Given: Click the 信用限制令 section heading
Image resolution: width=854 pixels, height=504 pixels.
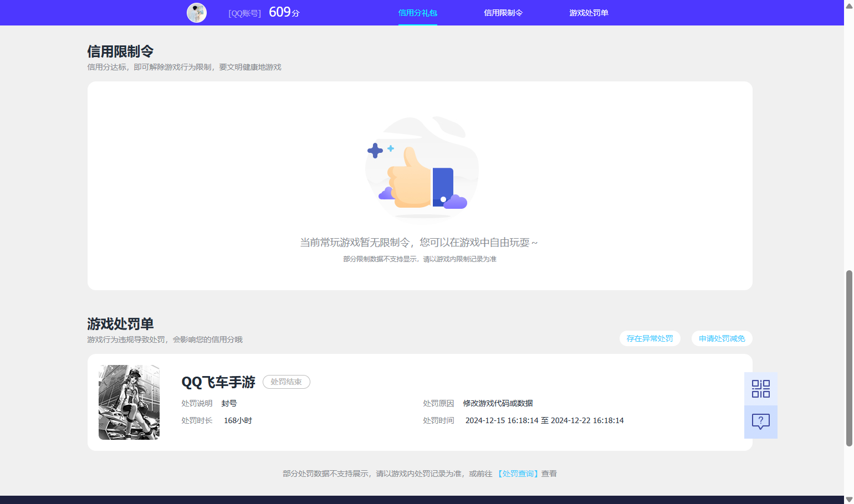Looking at the screenshot, I should pyautogui.click(x=120, y=52).
